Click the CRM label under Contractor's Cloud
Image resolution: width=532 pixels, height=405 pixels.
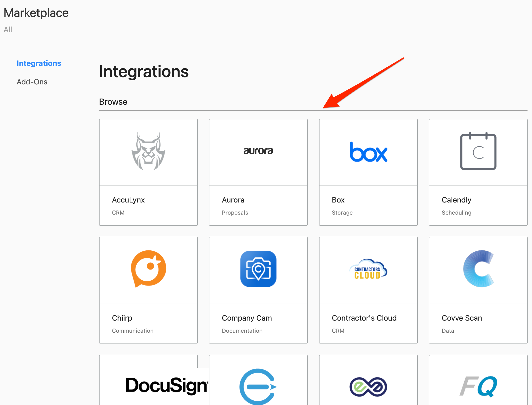[338, 331]
